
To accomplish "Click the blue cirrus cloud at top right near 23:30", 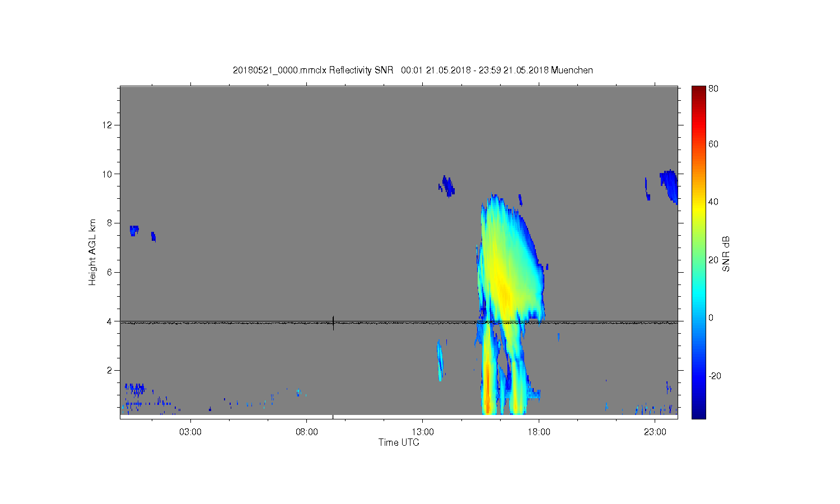I will tap(669, 186).
